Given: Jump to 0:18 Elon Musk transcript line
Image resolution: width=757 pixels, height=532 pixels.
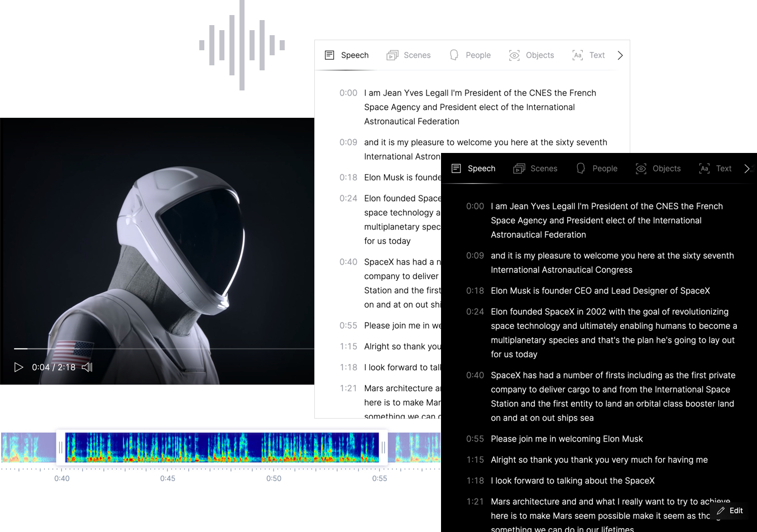Looking at the screenshot, I should click(x=600, y=291).
